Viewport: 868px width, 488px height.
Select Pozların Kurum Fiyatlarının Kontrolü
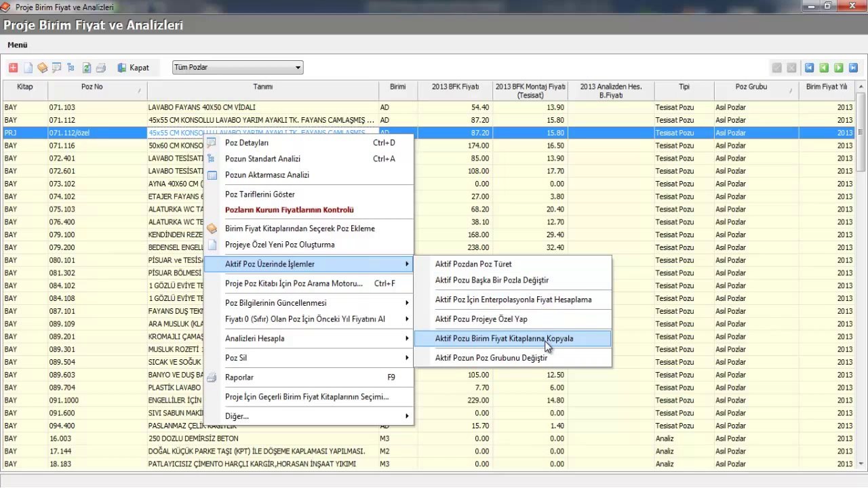[309, 210]
